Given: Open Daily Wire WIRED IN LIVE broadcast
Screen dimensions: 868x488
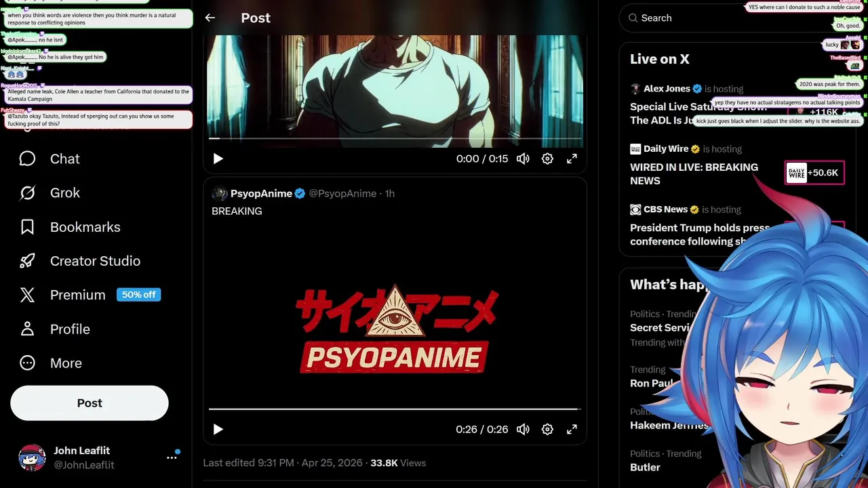Looking at the screenshot, I should click(694, 174).
